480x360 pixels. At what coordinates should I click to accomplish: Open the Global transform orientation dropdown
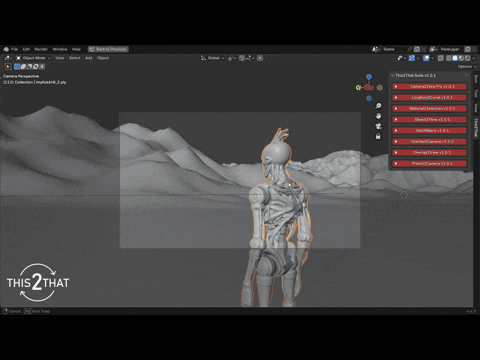213,58
